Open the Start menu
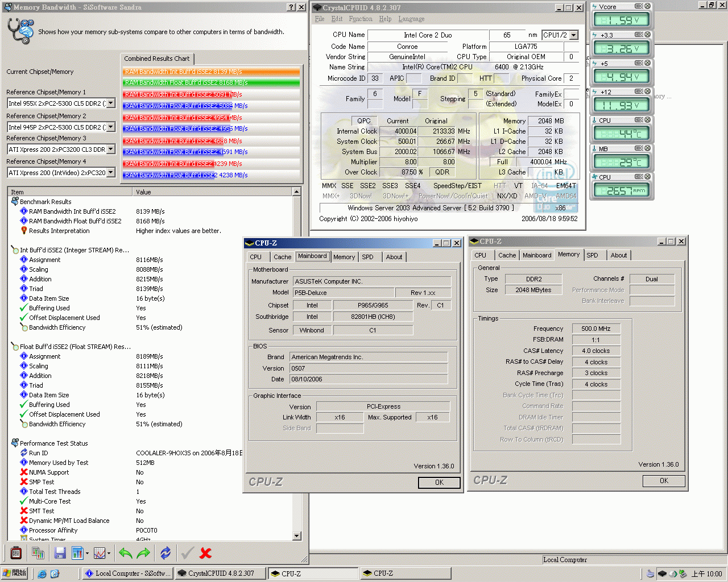The height and width of the screenshot is (582, 728). pyautogui.click(x=15, y=573)
